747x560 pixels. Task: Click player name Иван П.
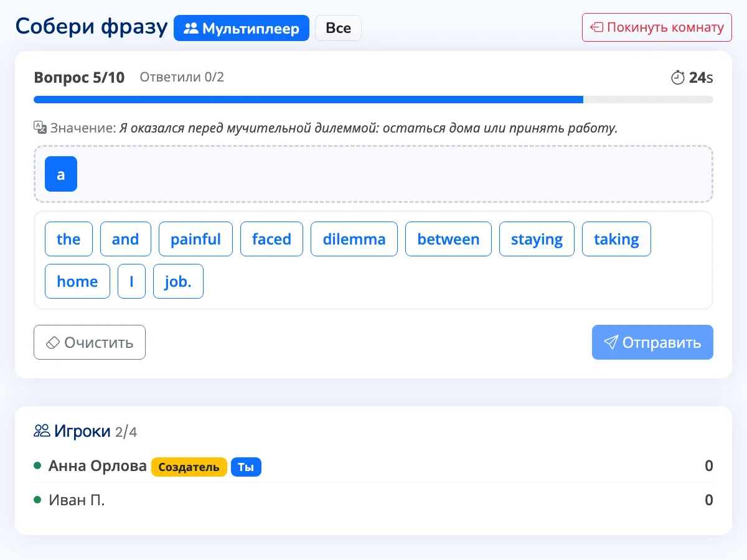click(77, 500)
